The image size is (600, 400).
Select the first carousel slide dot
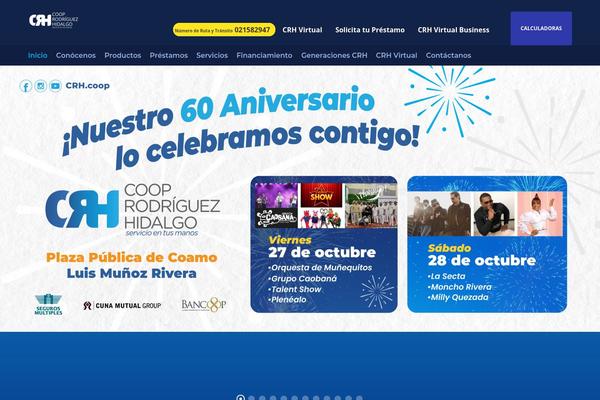[241, 398]
